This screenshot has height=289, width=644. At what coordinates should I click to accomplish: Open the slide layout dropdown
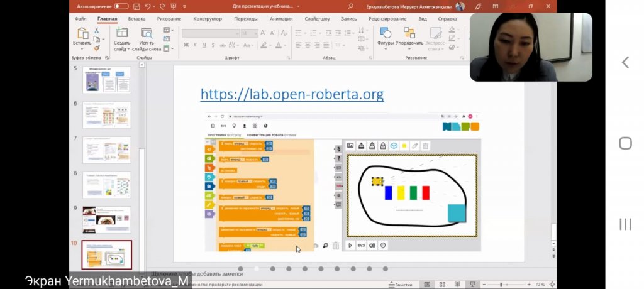click(167, 30)
